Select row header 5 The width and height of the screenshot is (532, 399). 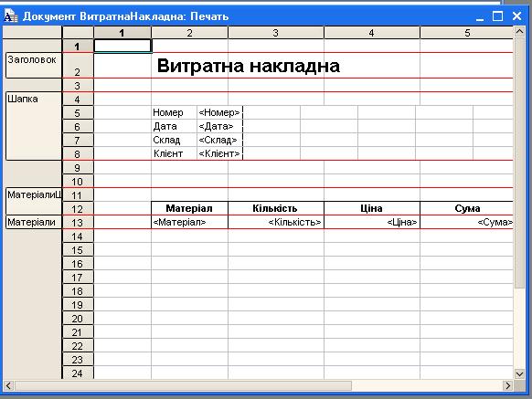pos(78,112)
